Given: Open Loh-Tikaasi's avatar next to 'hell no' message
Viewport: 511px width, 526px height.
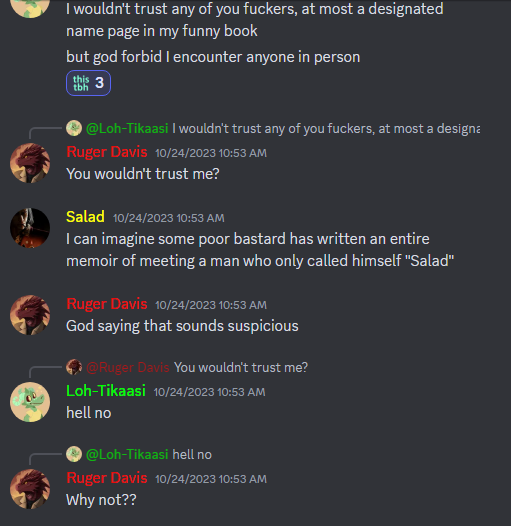Looking at the screenshot, I should tap(30, 402).
